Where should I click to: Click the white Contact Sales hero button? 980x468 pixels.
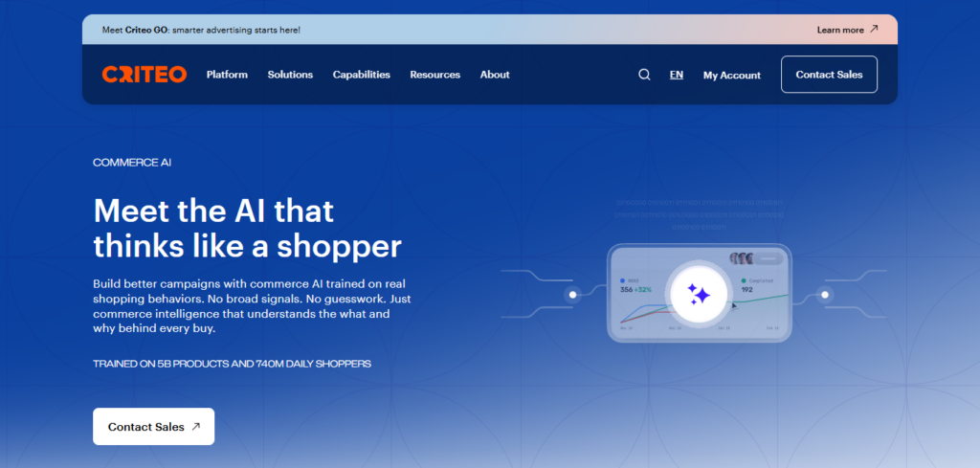point(154,427)
